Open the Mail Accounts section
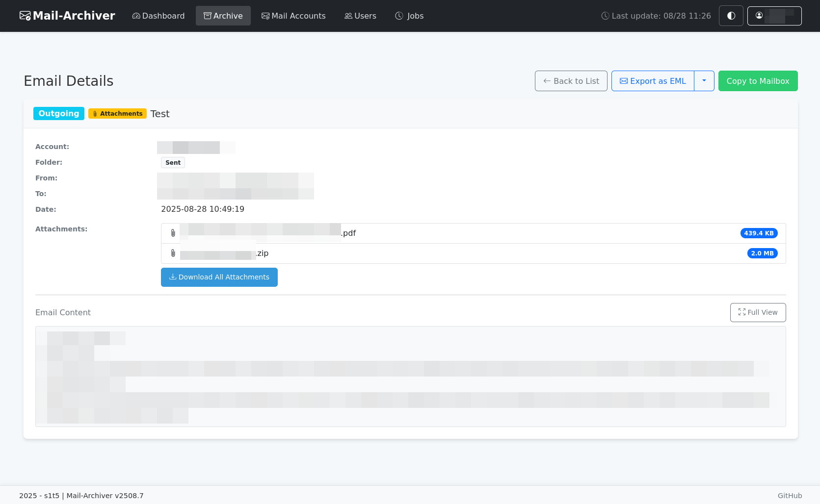Image resolution: width=820 pixels, height=504 pixels. [x=293, y=15]
